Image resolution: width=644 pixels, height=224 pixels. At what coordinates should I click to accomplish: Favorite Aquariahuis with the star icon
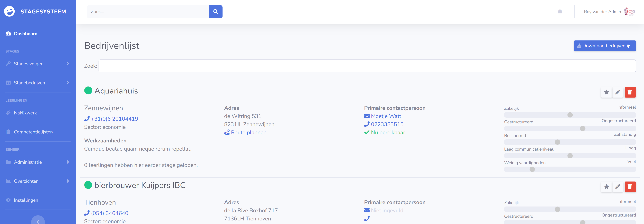(x=606, y=92)
